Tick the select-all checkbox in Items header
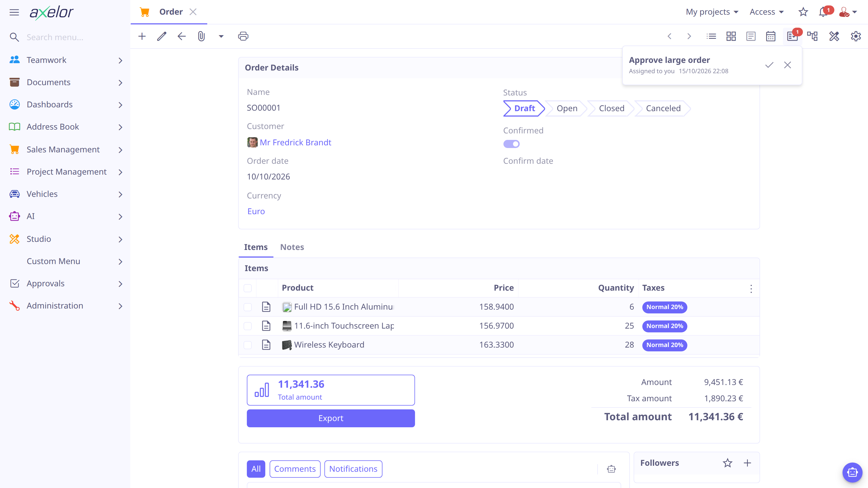Image resolution: width=868 pixels, height=488 pixels. coord(248,288)
